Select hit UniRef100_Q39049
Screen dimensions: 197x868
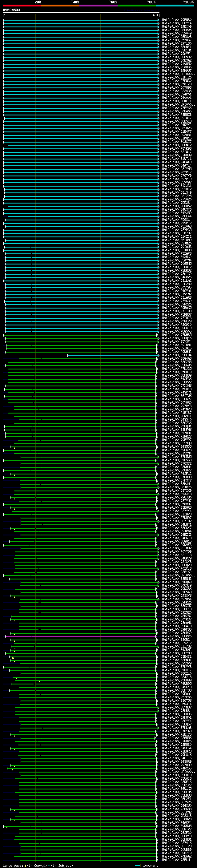point(177,33)
